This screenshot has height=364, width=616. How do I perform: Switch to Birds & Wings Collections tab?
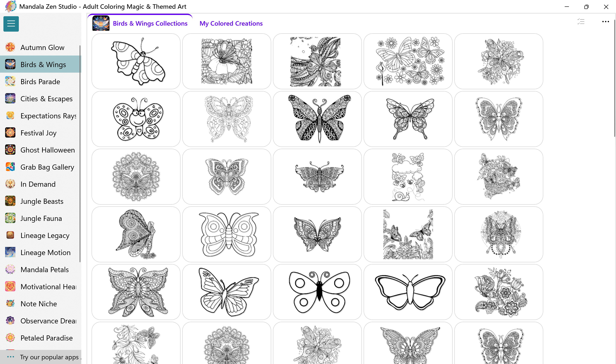click(x=150, y=23)
